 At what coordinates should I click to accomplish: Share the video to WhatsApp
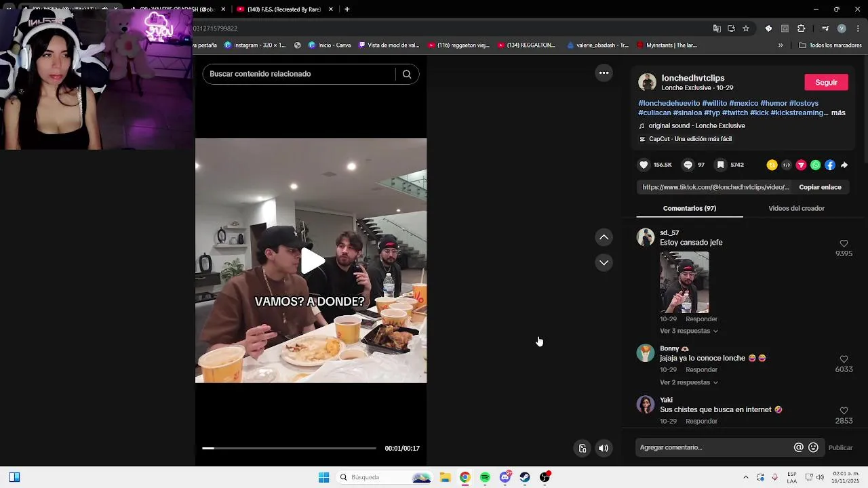click(815, 165)
